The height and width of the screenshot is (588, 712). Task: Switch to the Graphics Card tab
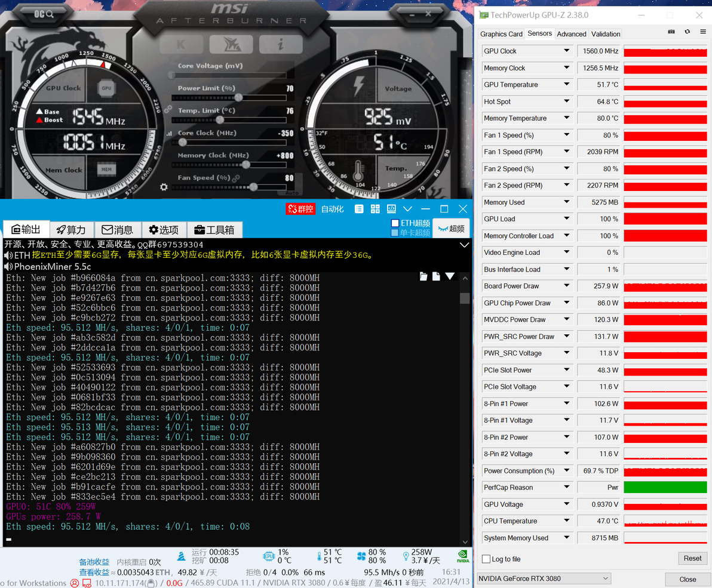501,34
